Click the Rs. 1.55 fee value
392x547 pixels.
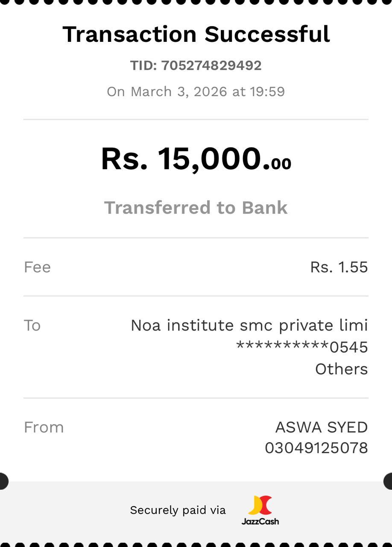[x=339, y=267]
